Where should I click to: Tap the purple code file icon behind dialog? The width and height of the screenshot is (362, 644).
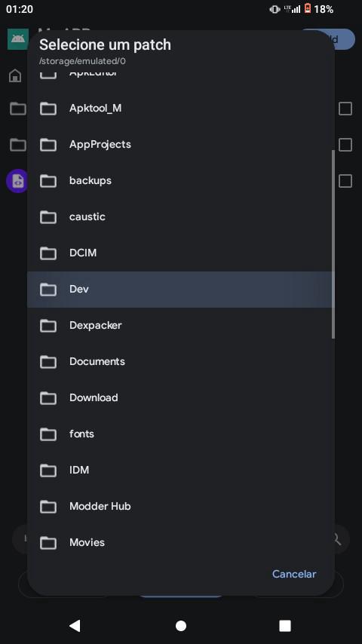(x=17, y=181)
